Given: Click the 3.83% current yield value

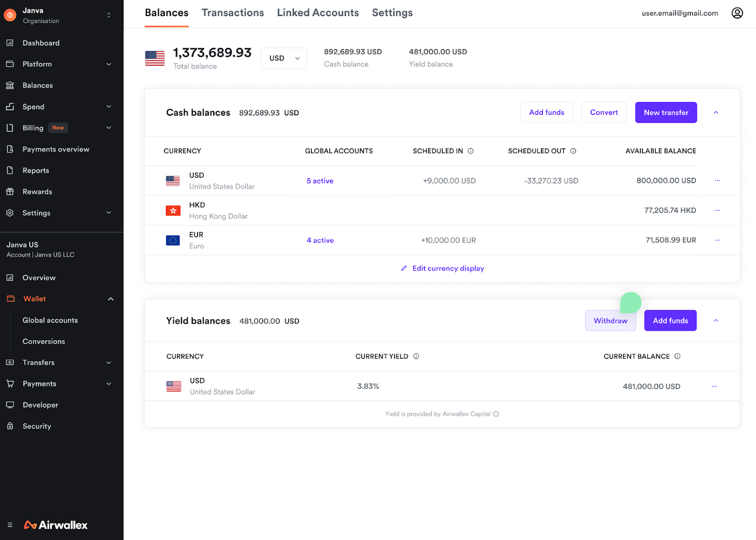Looking at the screenshot, I should [368, 386].
